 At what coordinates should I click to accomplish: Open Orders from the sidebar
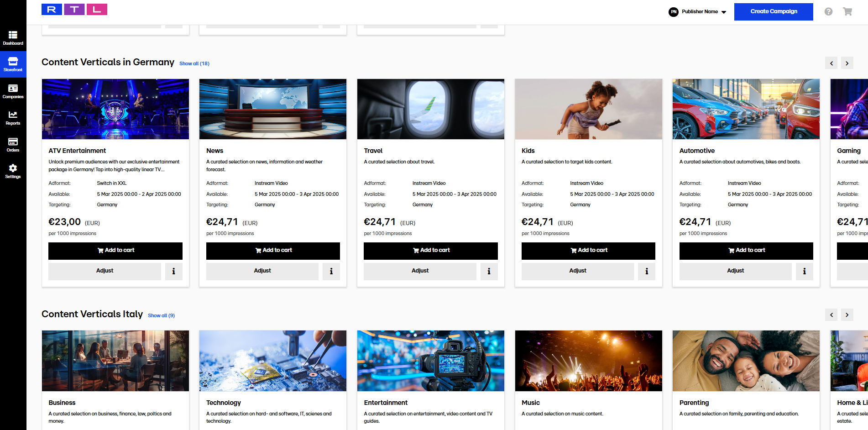point(13,145)
